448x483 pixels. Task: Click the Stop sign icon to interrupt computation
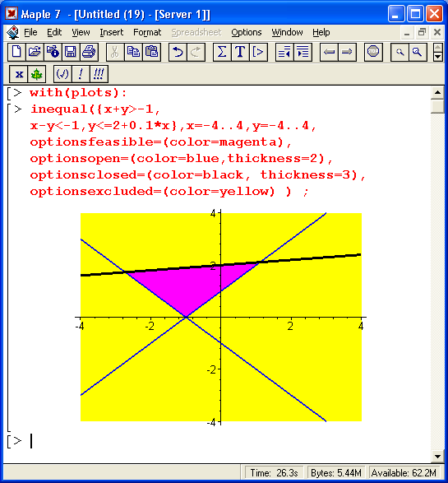click(x=373, y=52)
